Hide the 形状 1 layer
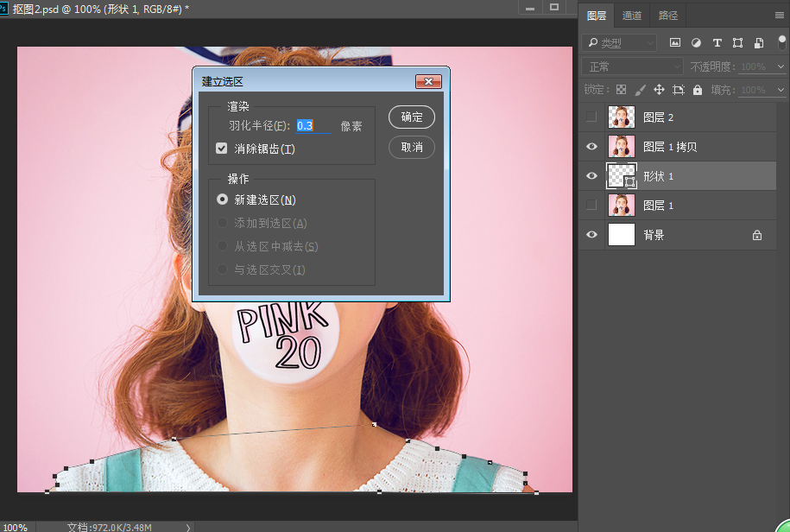790x532 pixels. click(x=591, y=176)
